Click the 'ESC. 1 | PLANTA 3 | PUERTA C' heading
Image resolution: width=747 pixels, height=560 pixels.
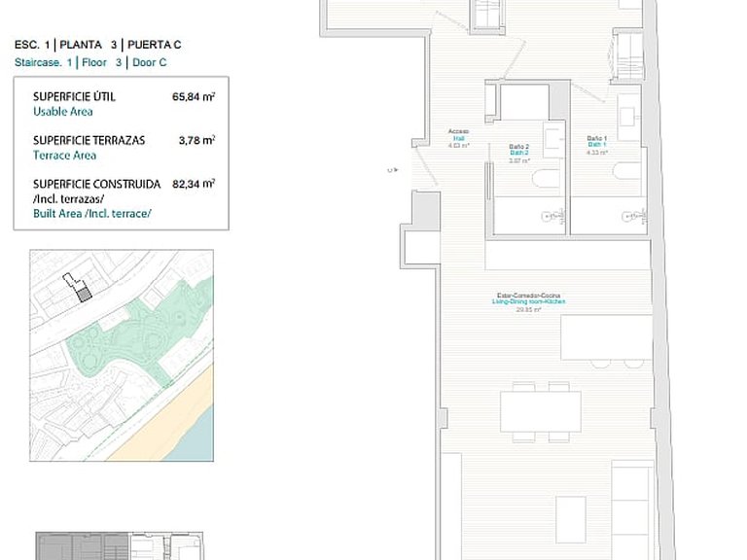tap(97, 45)
